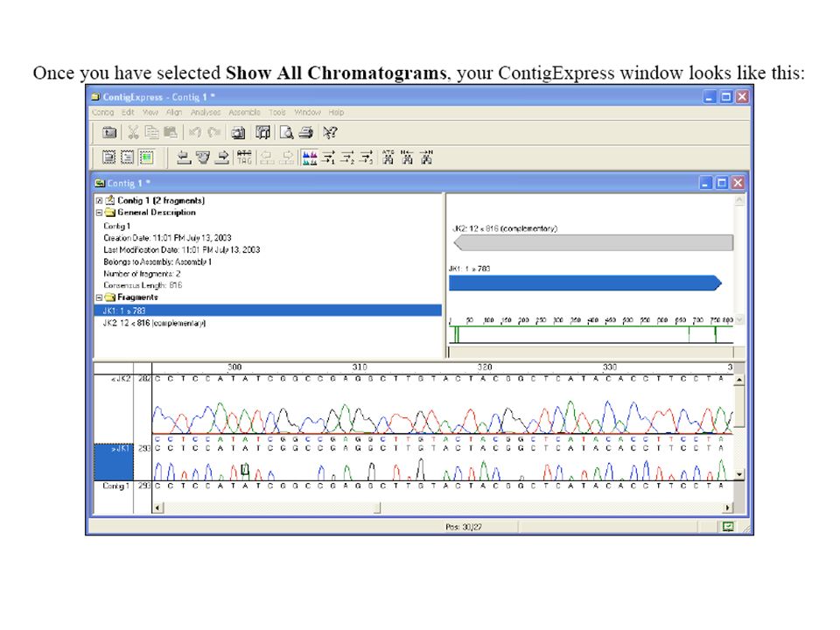Click the Paste icon in the toolbar

pyautogui.click(x=171, y=132)
